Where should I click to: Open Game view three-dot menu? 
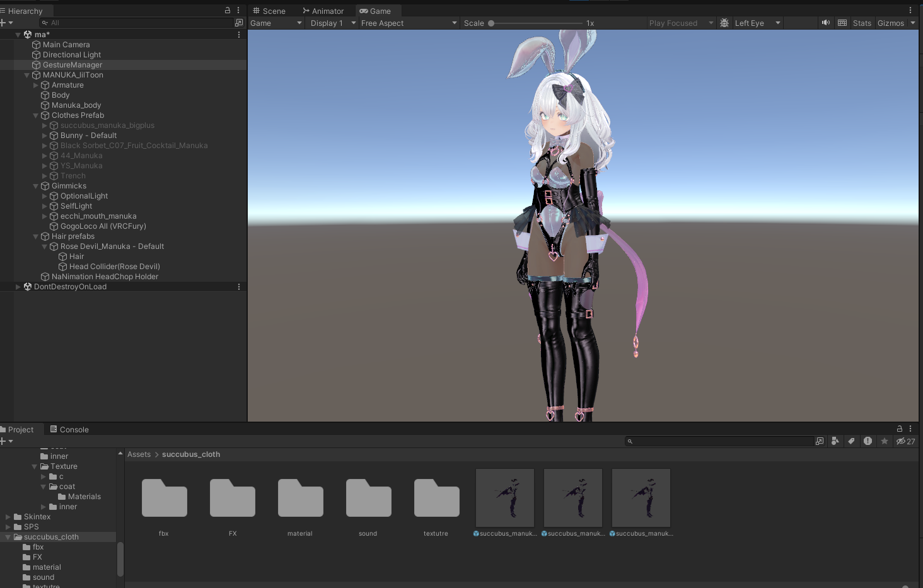pyautogui.click(x=910, y=10)
